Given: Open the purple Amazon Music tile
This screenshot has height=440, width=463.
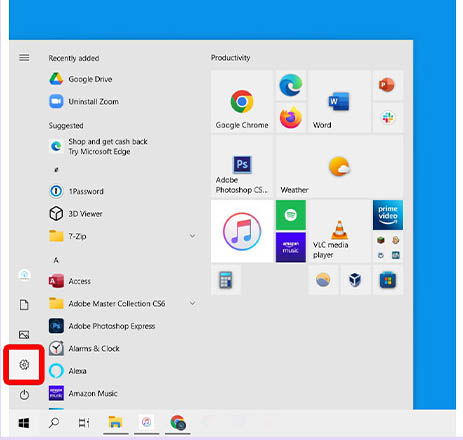Looking at the screenshot, I should [x=291, y=247].
